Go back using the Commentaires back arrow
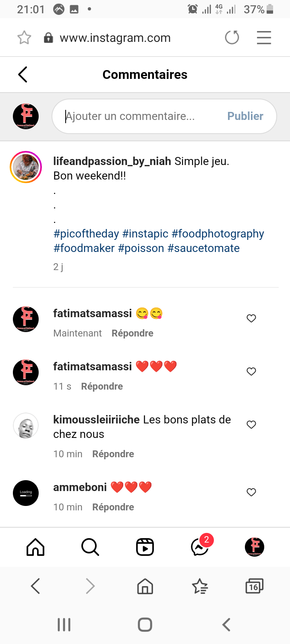 tap(23, 74)
